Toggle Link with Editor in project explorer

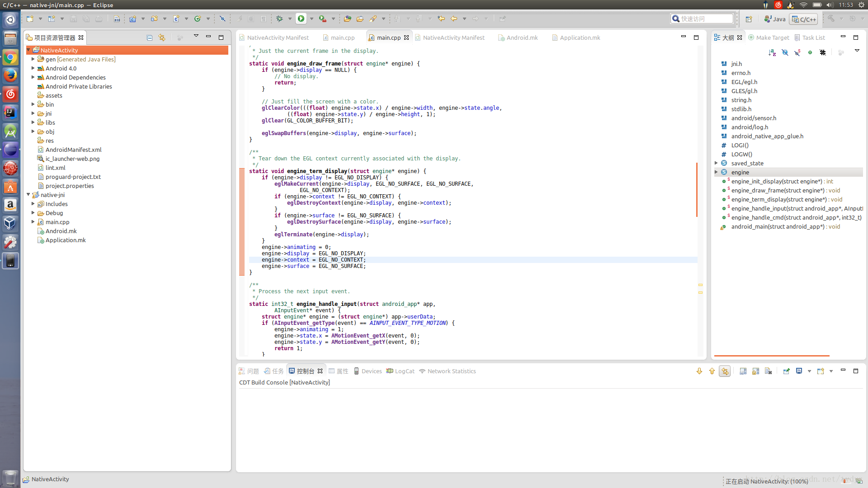pos(162,38)
